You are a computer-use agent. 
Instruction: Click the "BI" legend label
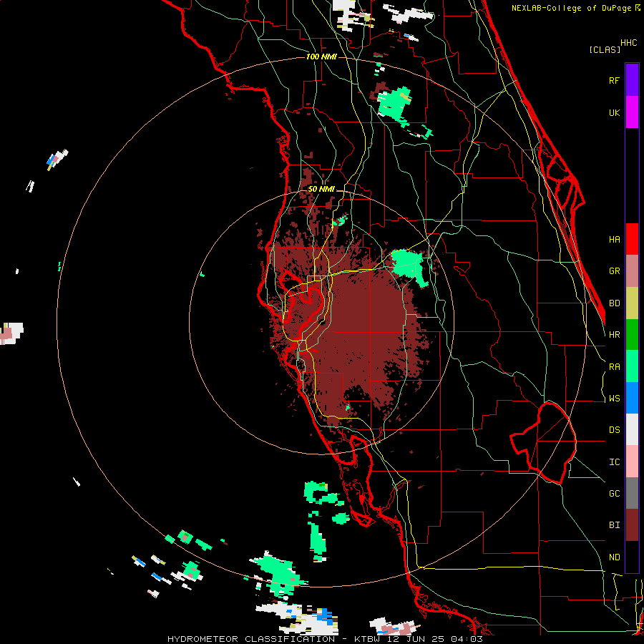point(614,525)
